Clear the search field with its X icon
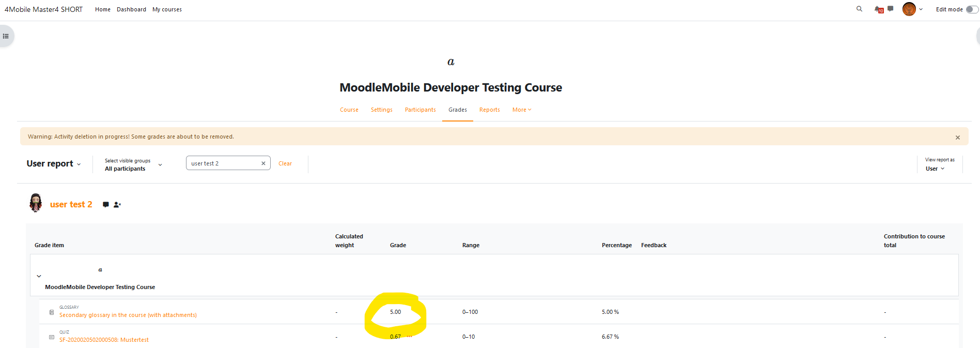980x348 pixels. click(x=263, y=163)
